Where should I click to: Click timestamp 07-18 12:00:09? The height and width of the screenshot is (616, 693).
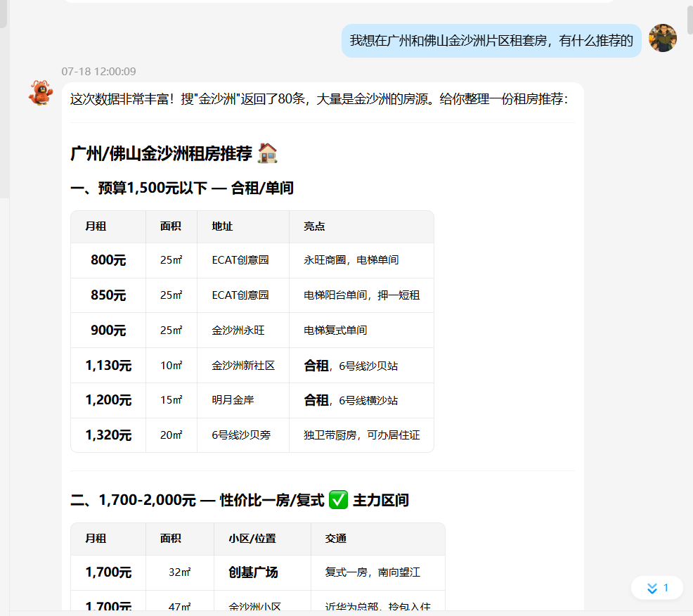coord(98,71)
